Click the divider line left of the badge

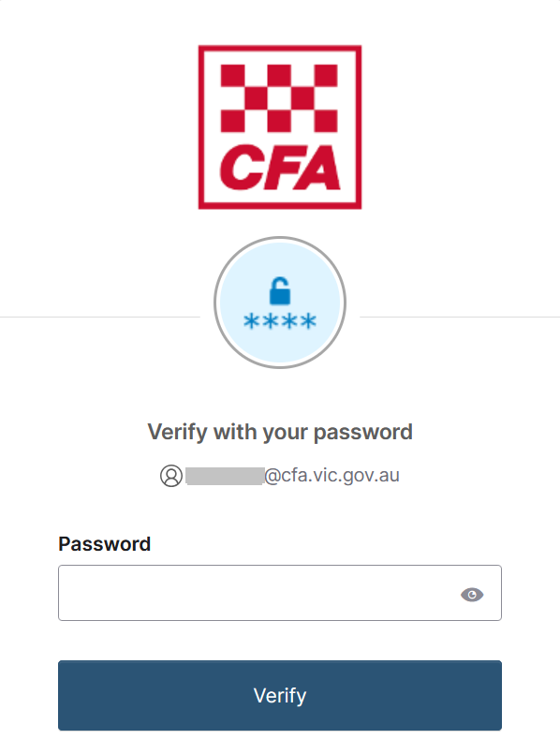(x=100, y=318)
